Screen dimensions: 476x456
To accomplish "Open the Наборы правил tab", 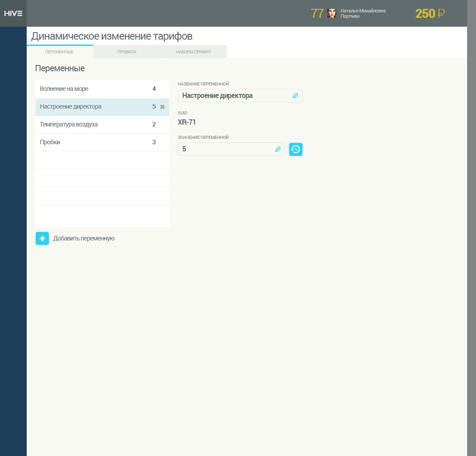I will pos(193,52).
